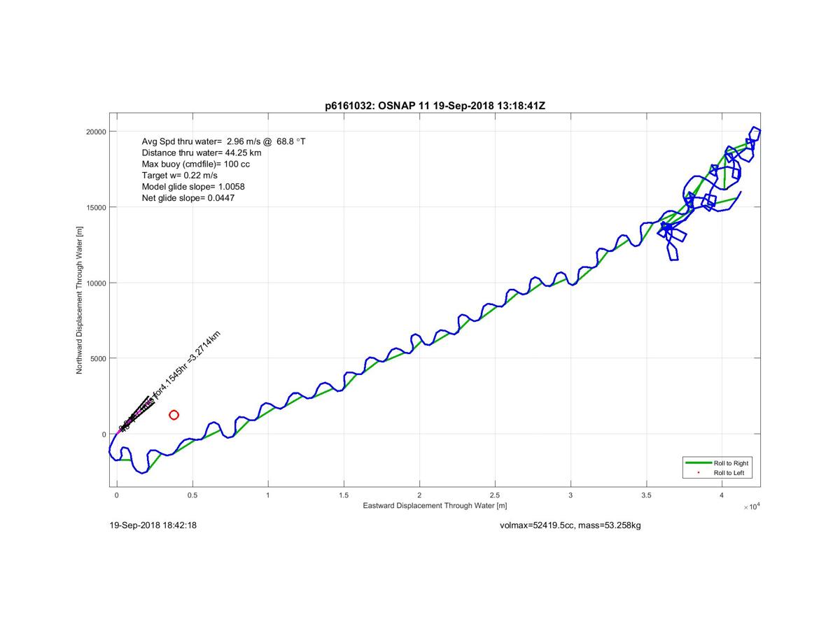Click the 'Eastward Displacement Through Water [m]' axis label
Image resolution: width=840 pixels, height=622 pixels.
[x=435, y=505]
